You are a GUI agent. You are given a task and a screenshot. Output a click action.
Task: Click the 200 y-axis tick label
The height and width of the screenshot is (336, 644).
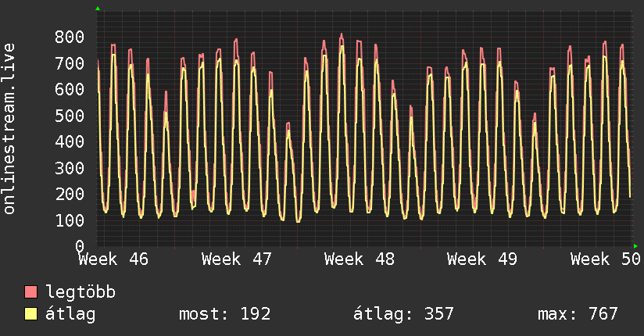click(x=70, y=195)
